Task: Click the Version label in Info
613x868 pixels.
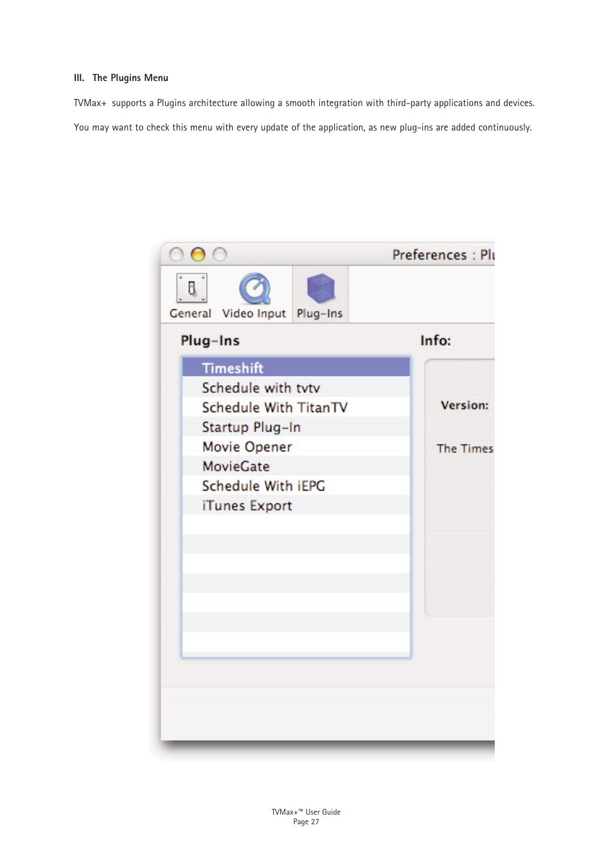Action: coord(465,405)
